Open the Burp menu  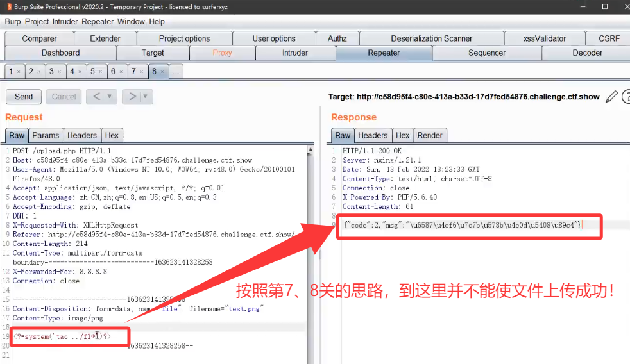coord(13,22)
